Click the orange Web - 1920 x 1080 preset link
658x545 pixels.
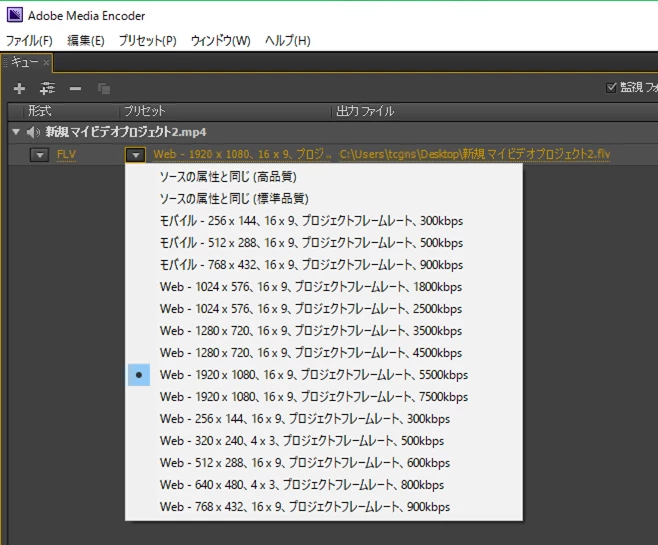coord(242,154)
